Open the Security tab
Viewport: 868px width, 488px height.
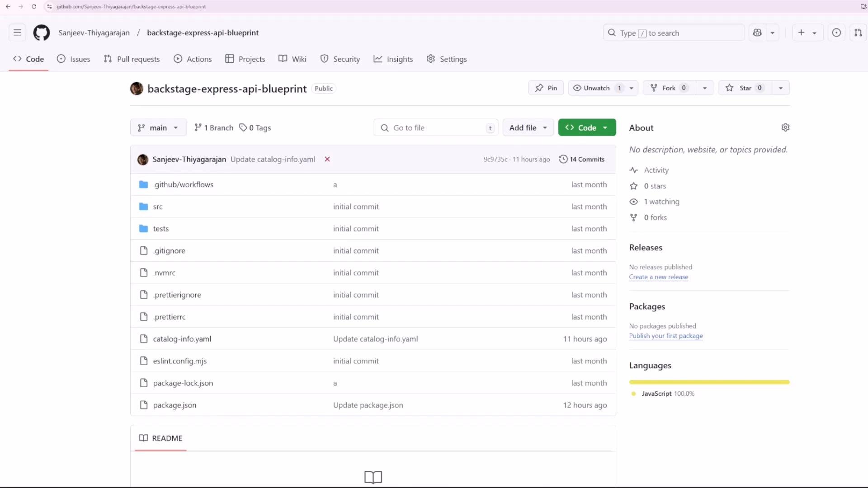pos(340,59)
